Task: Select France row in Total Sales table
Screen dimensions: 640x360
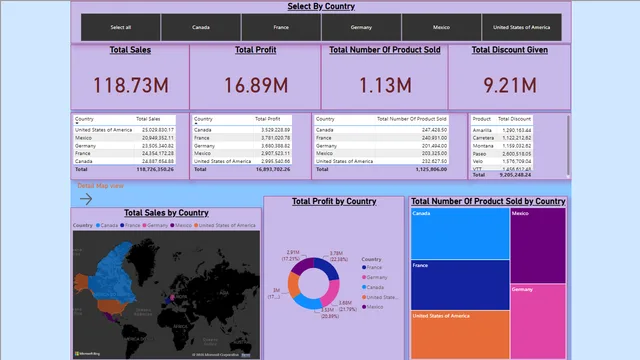Action: pos(124,153)
